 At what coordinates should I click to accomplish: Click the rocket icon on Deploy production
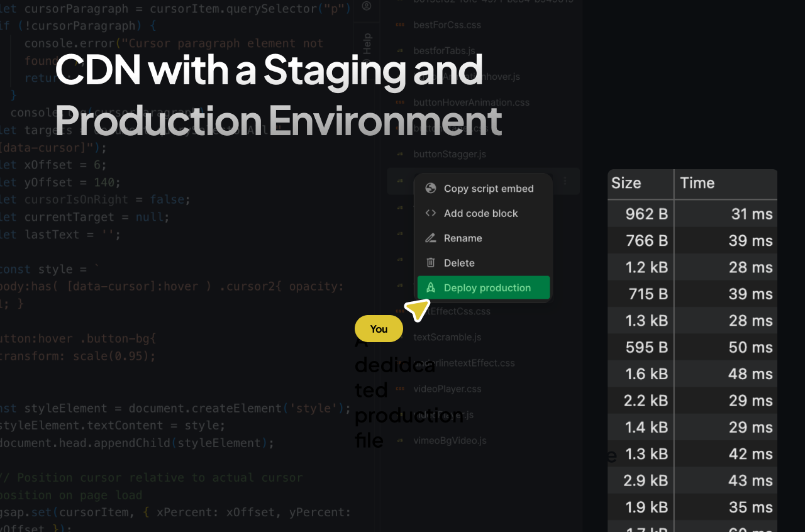tap(431, 288)
